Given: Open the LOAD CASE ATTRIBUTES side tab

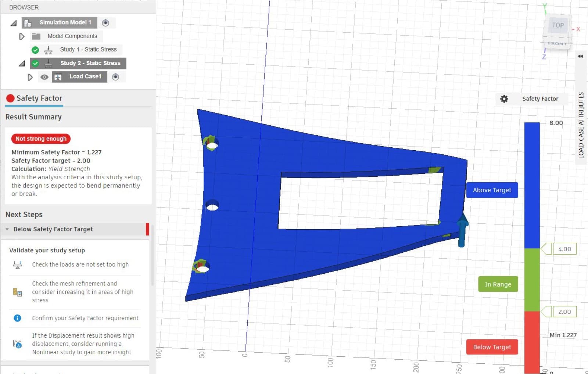Looking at the screenshot, I should click(581, 125).
